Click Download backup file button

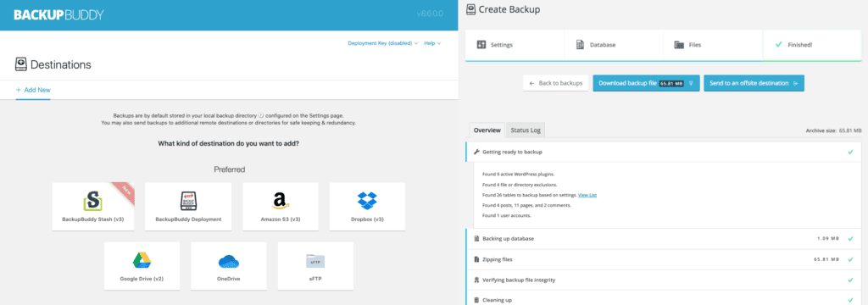pyautogui.click(x=646, y=83)
